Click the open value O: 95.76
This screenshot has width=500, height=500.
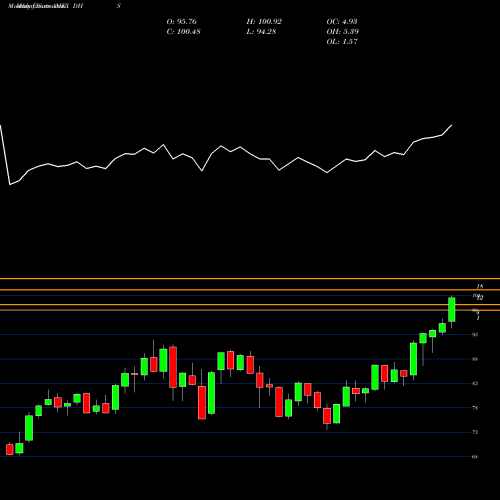[181, 22]
